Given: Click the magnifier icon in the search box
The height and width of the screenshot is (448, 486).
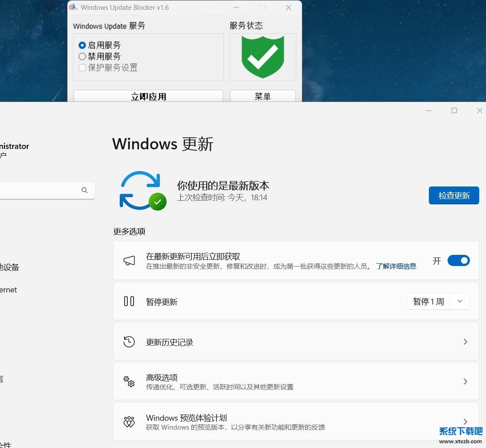Looking at the screenshot, I should coord(84,190).
